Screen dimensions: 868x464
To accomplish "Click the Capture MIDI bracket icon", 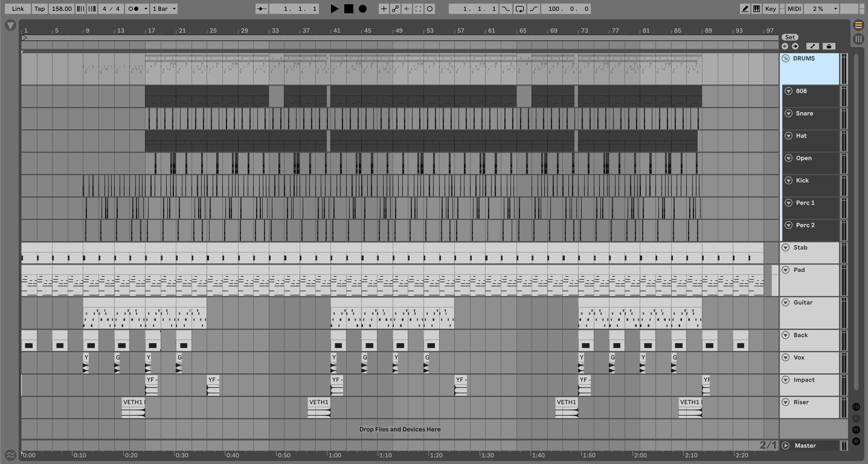I will coord(418,9).
